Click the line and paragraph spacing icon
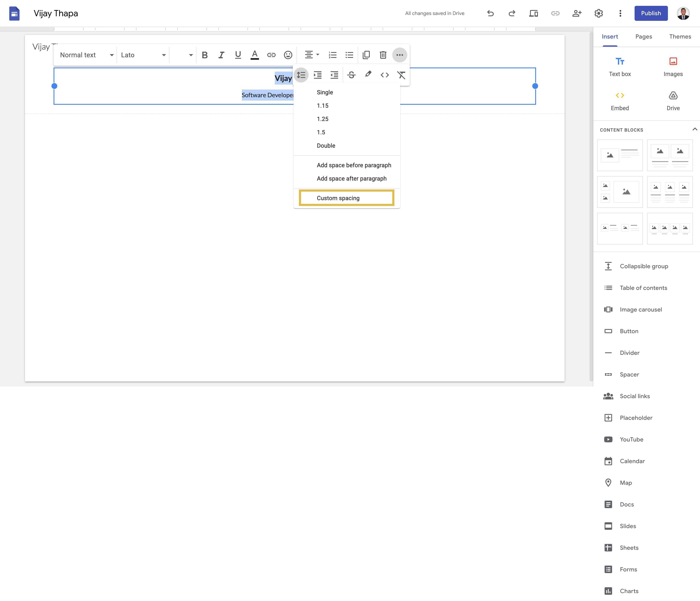Screen dimensions: 700x601 tap(301, 75)
